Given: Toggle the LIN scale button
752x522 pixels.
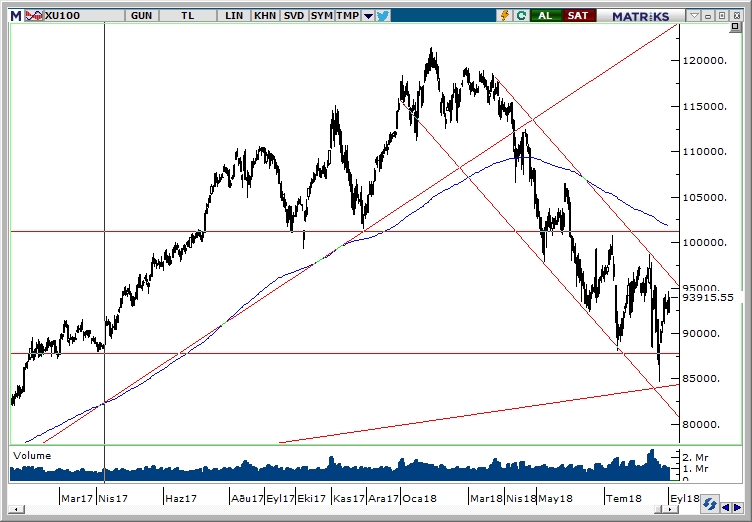Looking at the screenshot, I should pyautogui.click(x=234, y=16).
